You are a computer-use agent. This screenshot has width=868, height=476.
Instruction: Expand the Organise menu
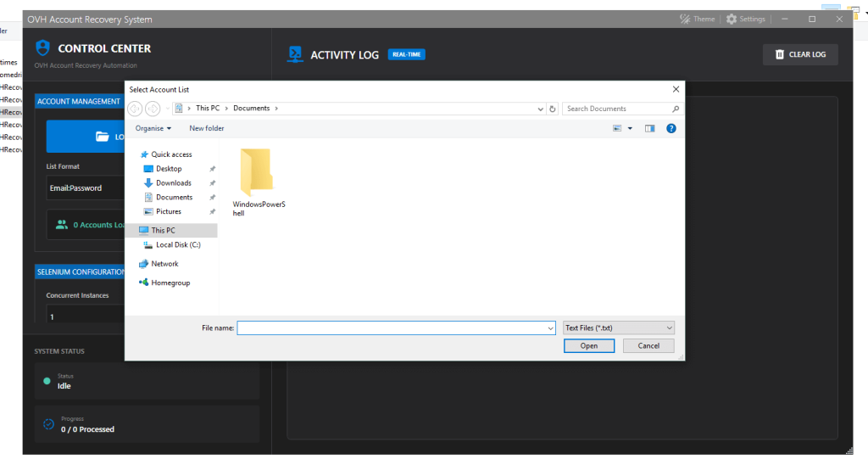click(x=153, y=128)
